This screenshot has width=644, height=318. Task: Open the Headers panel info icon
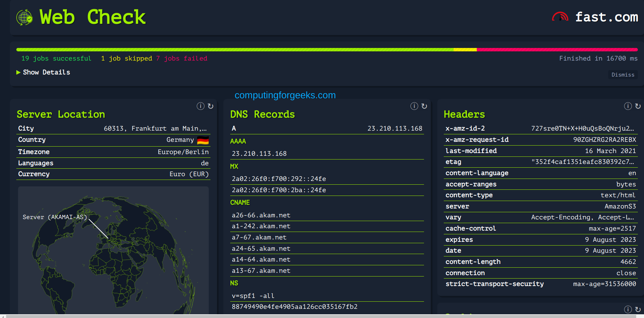(628, 106)
